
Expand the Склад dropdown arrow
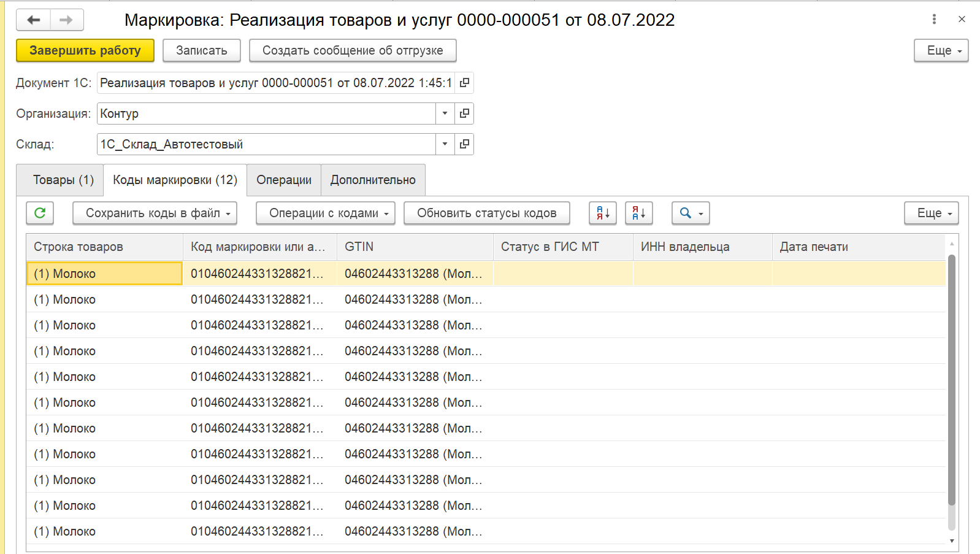click(445, 144)
